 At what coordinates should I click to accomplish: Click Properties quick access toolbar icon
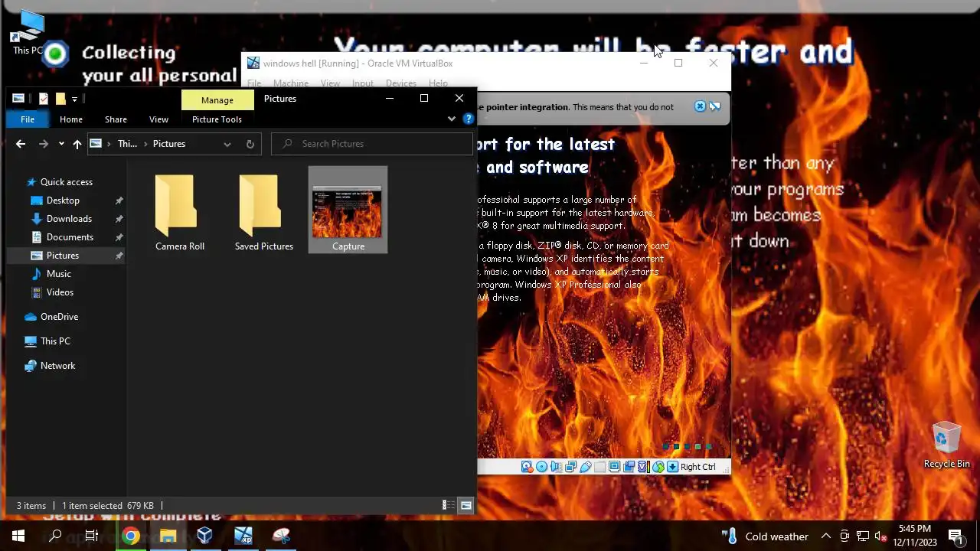(43, 99)
